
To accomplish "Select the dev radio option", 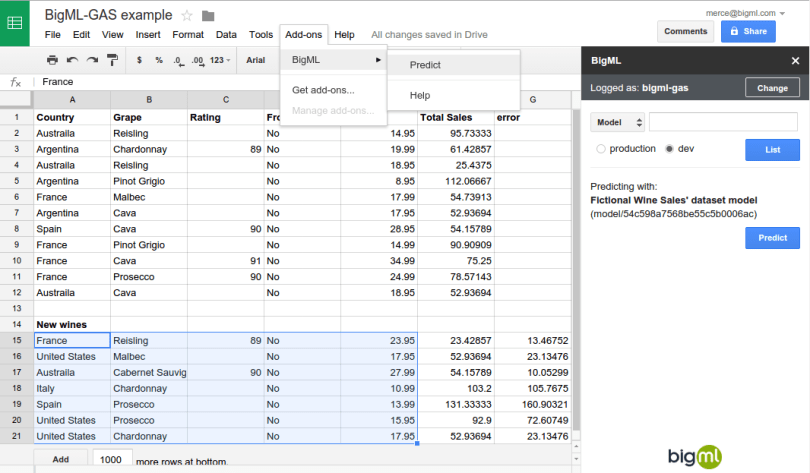I will pyautogui.click(x=670, y=149).
